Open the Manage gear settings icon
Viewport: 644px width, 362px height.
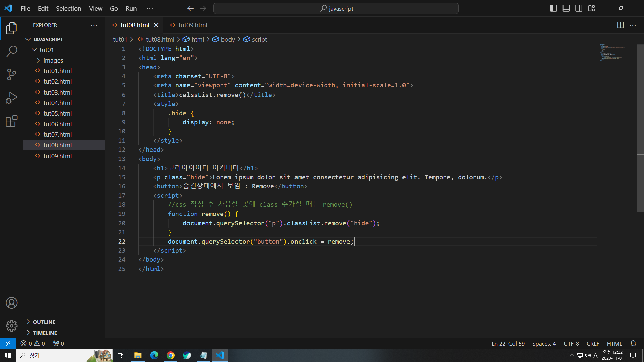(x=11, y=326)
